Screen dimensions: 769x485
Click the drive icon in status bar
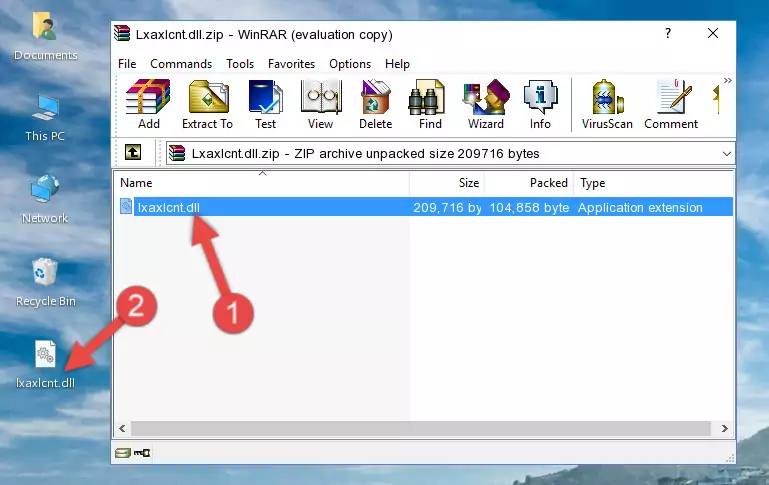[x=123, y=452]
